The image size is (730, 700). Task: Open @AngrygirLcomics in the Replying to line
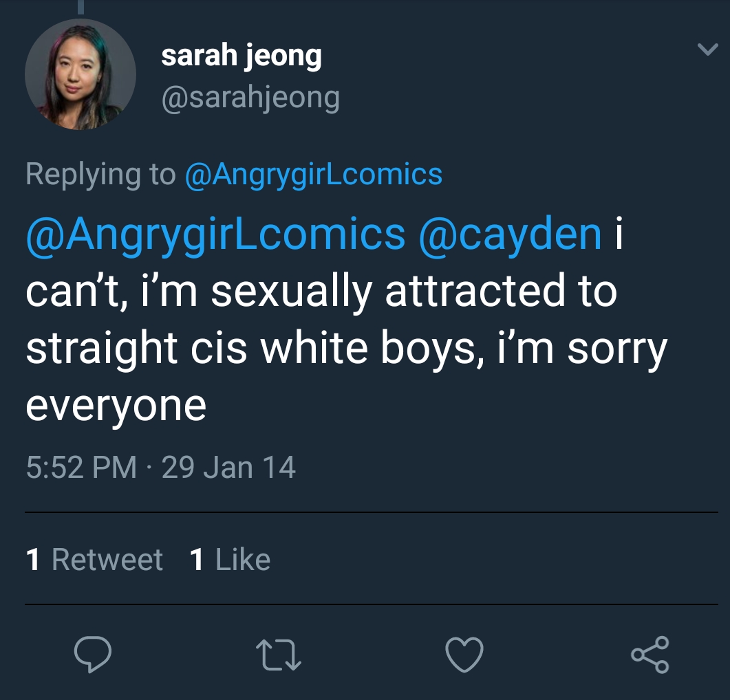click(313, 174)
